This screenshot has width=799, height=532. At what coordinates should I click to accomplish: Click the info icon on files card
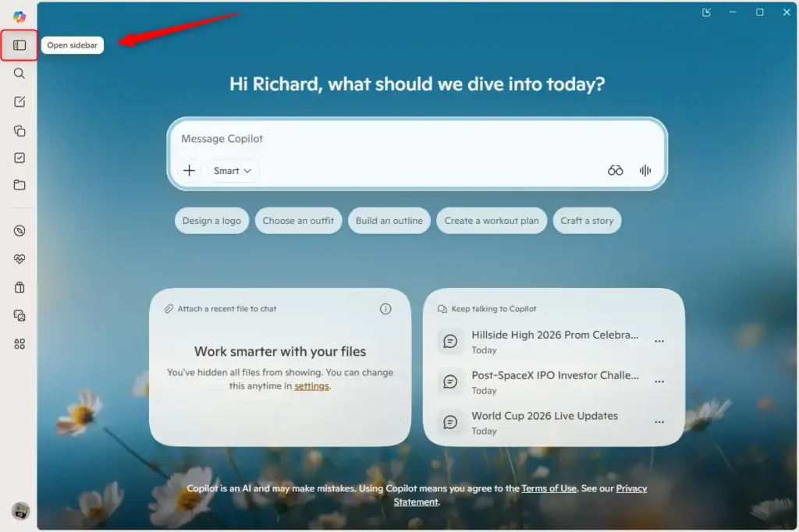pos(385,309)
